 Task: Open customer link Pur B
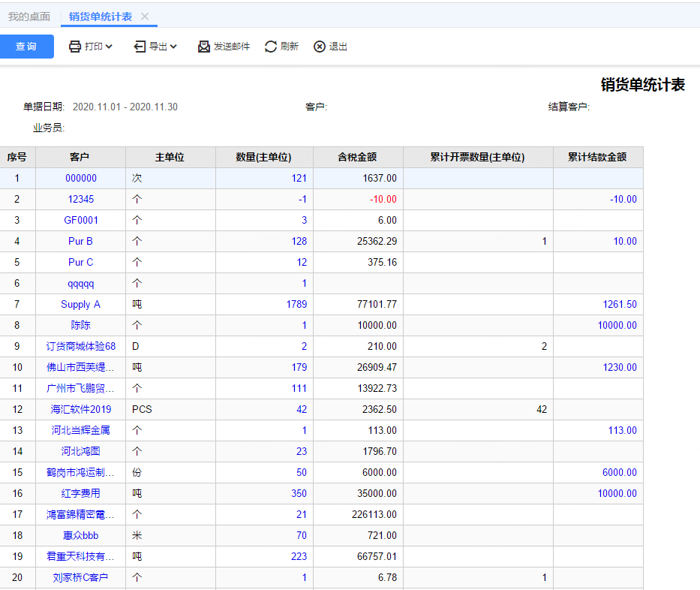point(81,241)
